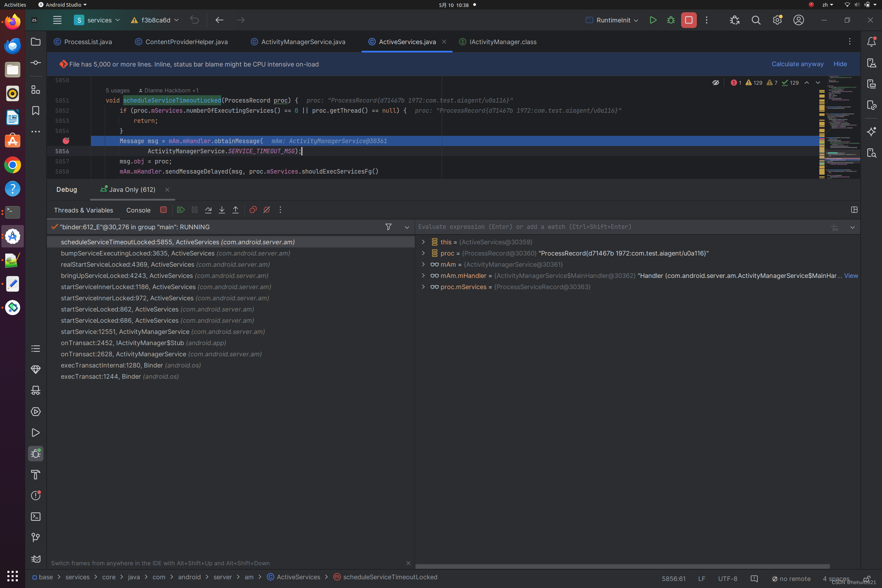Click the green Debug bug icon in toolbar

[671, 20]
